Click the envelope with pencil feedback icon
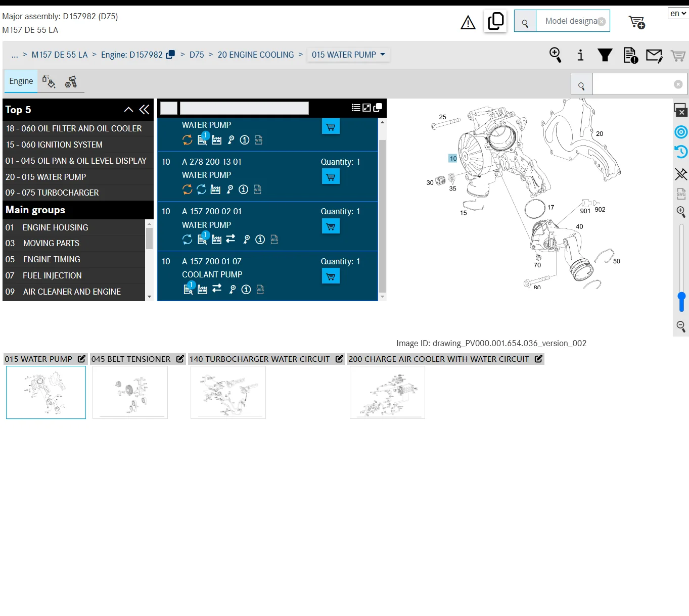 click(654, 56)
